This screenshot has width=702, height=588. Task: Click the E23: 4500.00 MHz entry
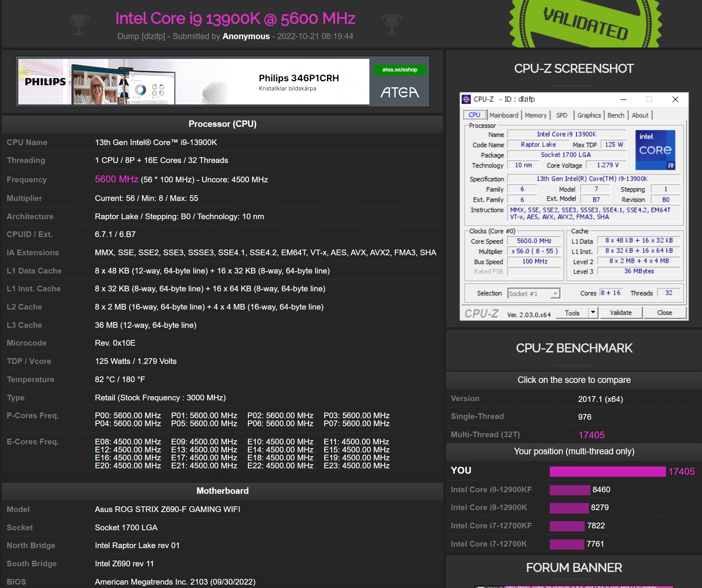pos(357,466)
